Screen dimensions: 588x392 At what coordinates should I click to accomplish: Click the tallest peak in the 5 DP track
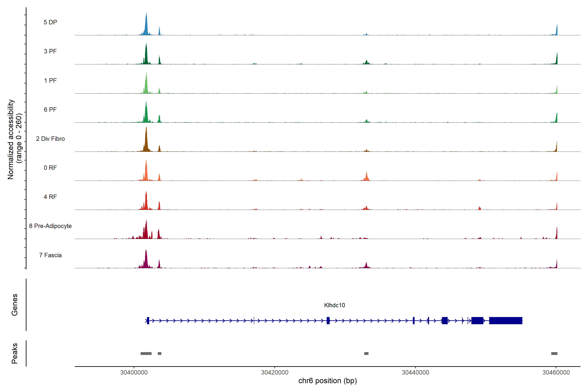[146, 25]
